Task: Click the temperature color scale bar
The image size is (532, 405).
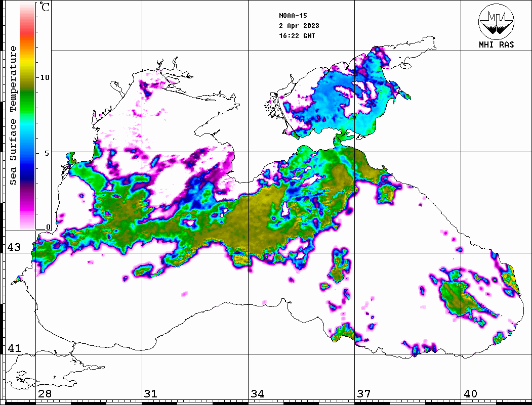Action: pyautogui.click(x=27, y=116)
